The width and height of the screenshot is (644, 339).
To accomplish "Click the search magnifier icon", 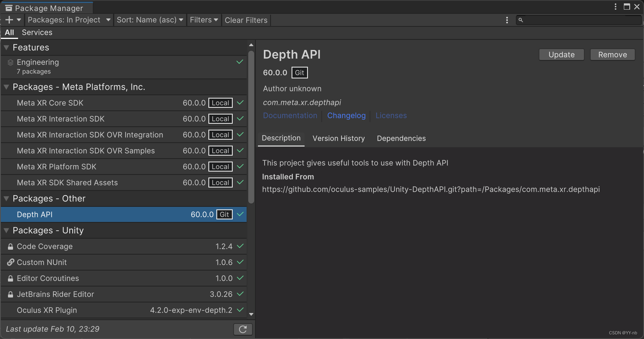I will coord(520,20).
